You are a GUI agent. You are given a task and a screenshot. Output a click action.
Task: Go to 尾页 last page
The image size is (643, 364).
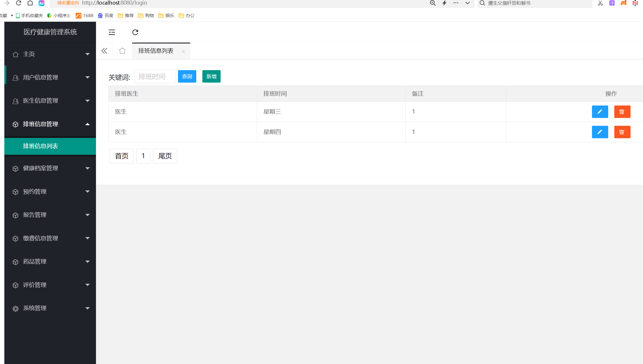pyautogui.click(x=165, y=156)
